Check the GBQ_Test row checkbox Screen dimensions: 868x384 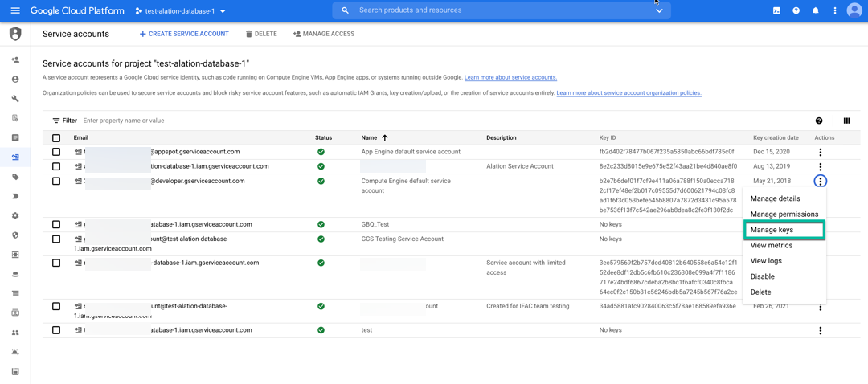tap(56, 225)
